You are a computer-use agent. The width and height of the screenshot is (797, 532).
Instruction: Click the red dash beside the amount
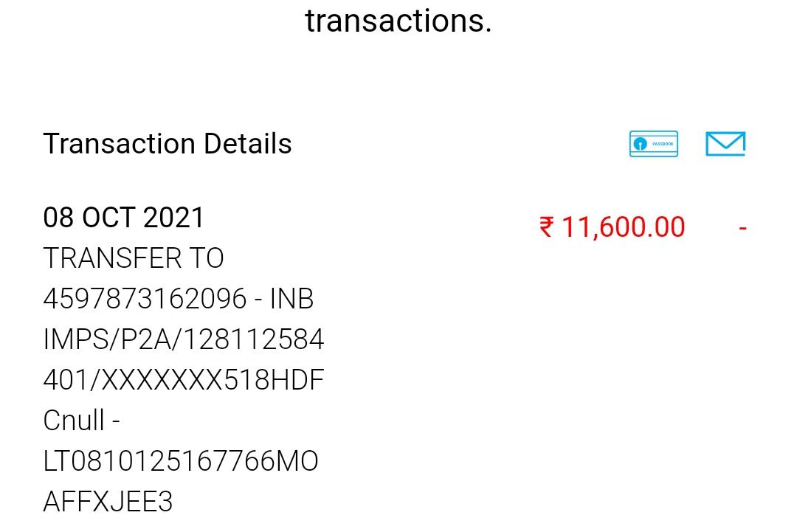coord(742,228)
